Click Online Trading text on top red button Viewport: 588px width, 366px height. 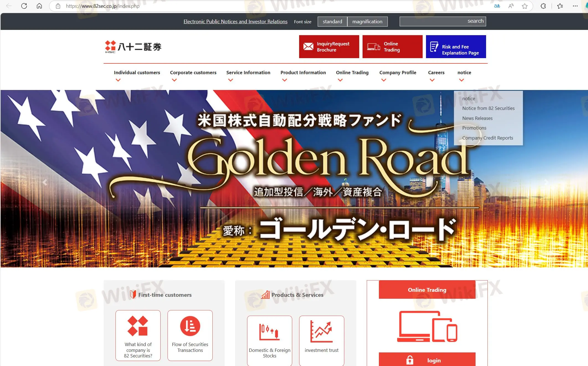click(x=392, y=47)
